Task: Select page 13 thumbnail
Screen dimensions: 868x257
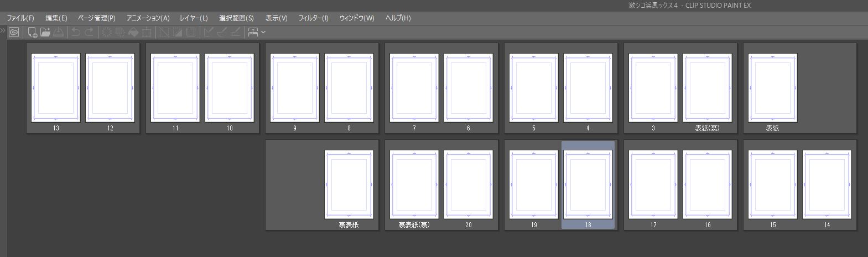Action: 56,88
